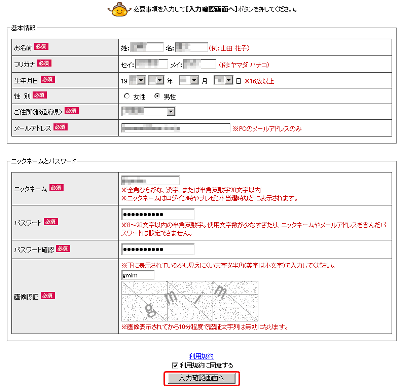Image resolution: width=400 pixels, height=386 pixels.
Task: Expand the residence prefecture (ご住所) dropdown
Action: pyautogui.click(x=148, y=111)
